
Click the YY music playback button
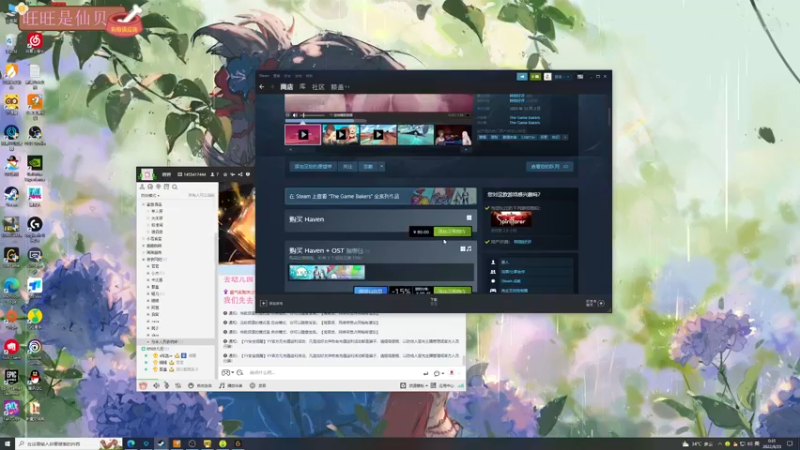231,386
